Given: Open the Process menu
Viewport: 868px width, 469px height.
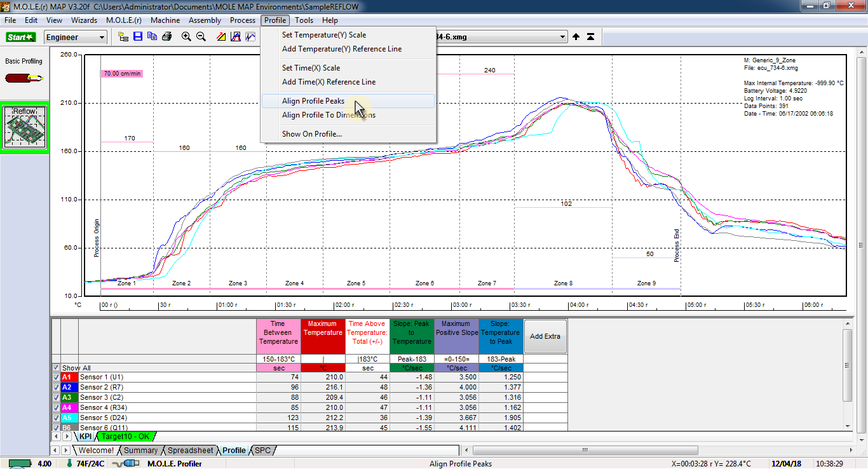Looking at the screenshot, I should [243, 20].
